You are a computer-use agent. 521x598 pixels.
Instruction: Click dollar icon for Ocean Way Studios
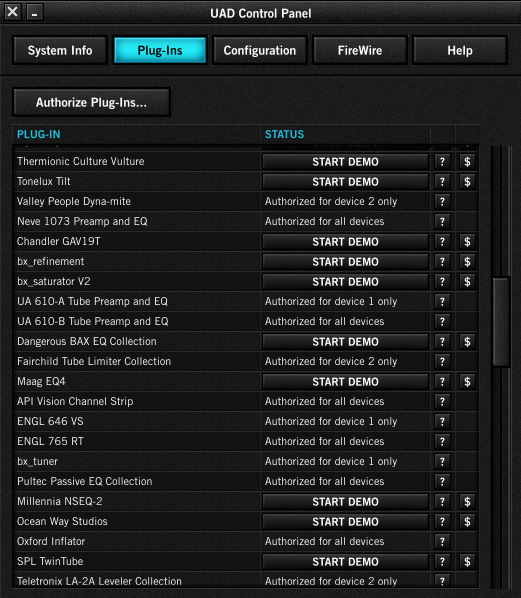[467, 521]
